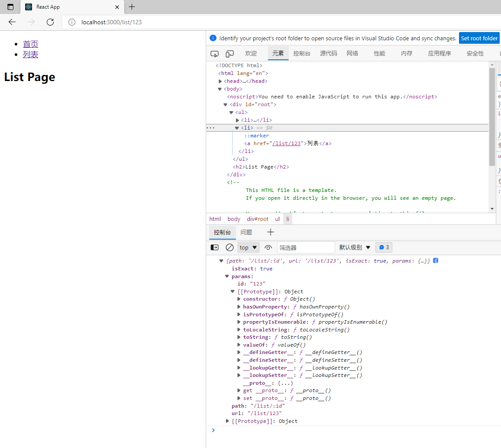Collapse the div id root node
This screenshot has height=448, width=501.
point(226,104)
